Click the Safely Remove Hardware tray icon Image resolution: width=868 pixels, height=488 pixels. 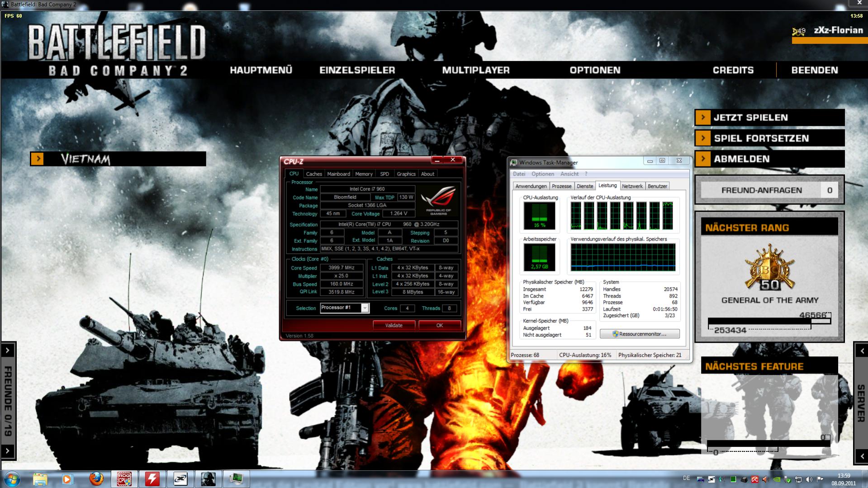pyautogui.click(x=787, y=479)
